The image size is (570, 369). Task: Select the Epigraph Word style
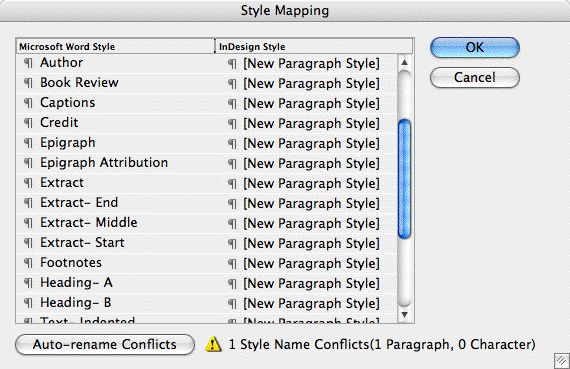pyautogui.click(x=68, y=143)
